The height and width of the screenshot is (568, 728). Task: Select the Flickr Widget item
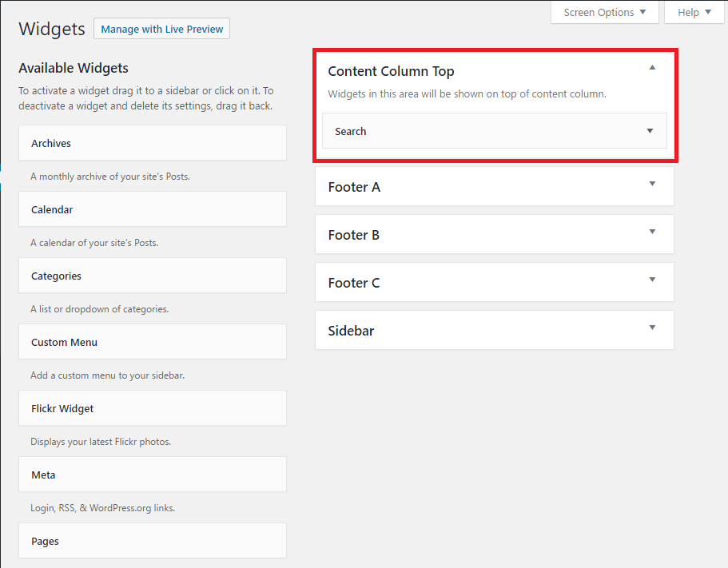pyautogui.click(x=152, y=407)
